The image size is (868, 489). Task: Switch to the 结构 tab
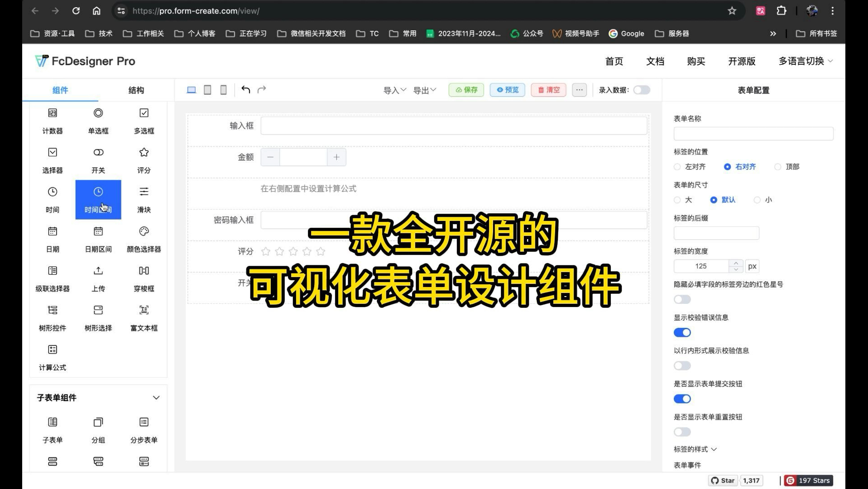pyautogui.click(x=136, y=90)
